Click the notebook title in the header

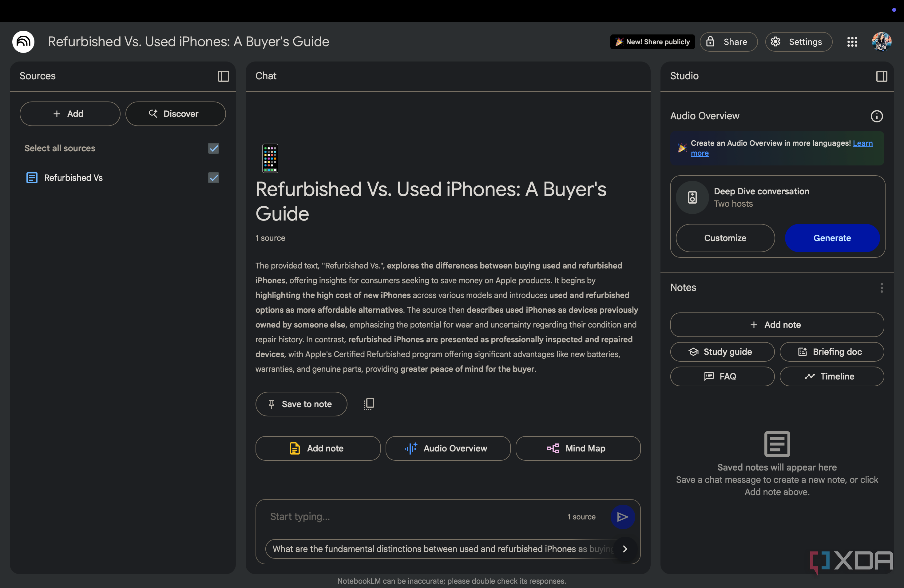pyautogui.click(x=188, y=42)
